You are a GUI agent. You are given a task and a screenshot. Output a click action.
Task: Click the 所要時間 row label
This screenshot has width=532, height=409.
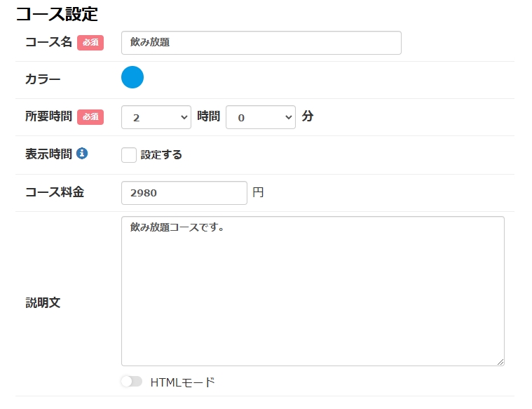coord(48,116)
